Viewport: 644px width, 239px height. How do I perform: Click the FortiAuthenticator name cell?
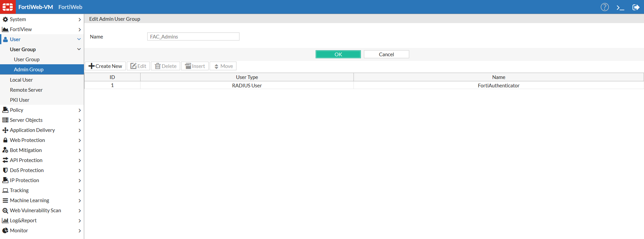click(x=498, y=85)
